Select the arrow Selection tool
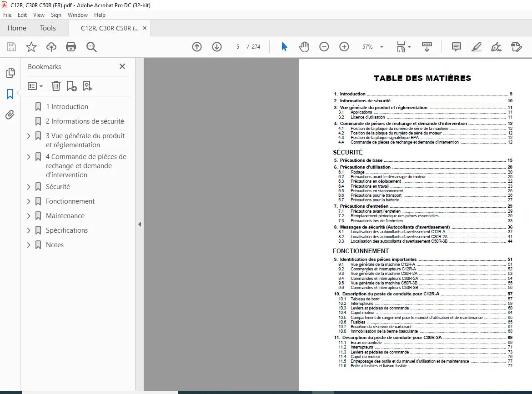 pos(284,47)
